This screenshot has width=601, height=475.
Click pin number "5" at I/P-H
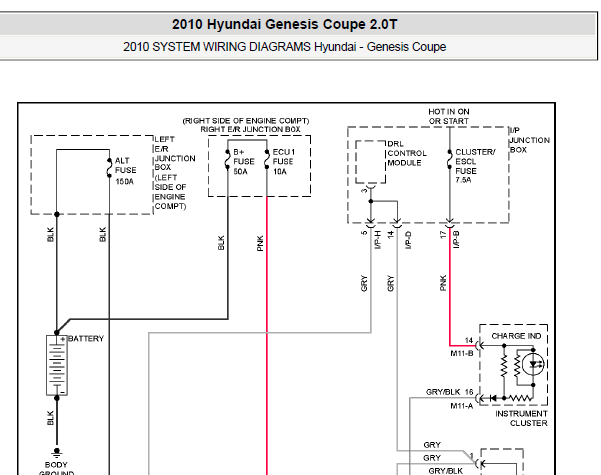pos(364,232)
